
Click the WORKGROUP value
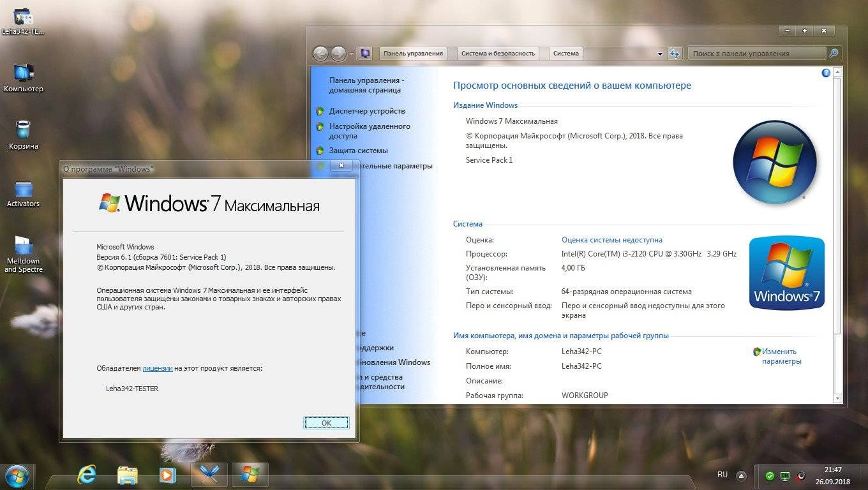click(x=585, y=396)
